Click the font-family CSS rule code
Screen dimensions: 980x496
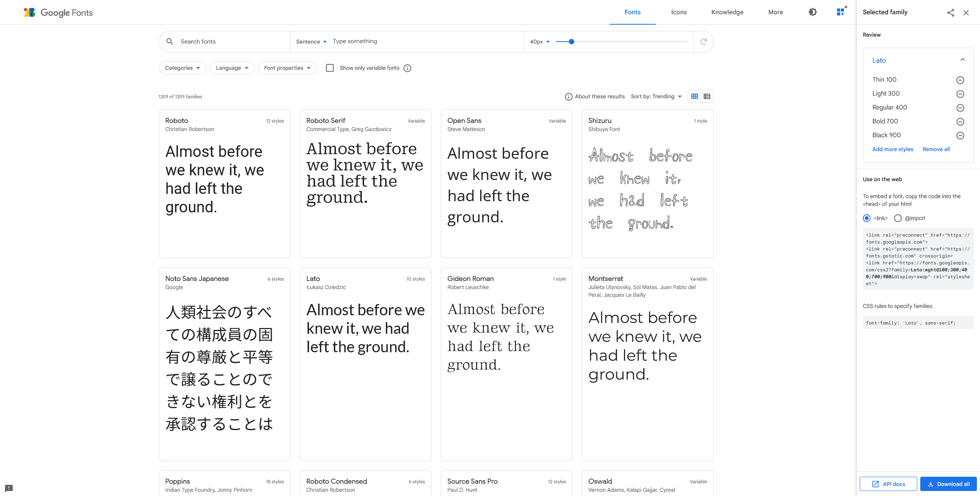[918, 323]
